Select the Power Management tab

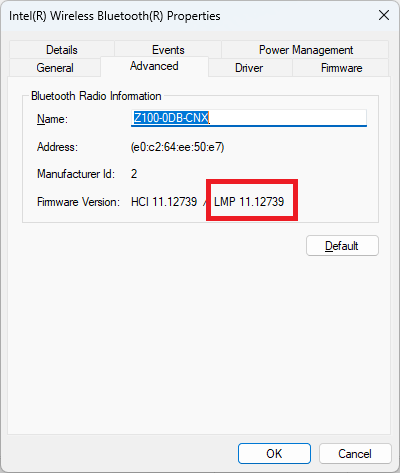[x=305, y=50]
